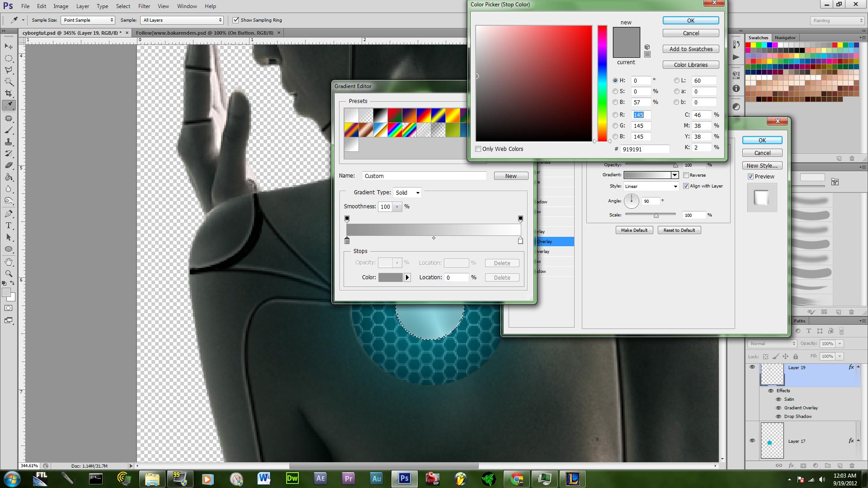Click Color Libraries button in picker
Image resolution: width=868 pixels, height=488 pixels.
pos(690,64)
